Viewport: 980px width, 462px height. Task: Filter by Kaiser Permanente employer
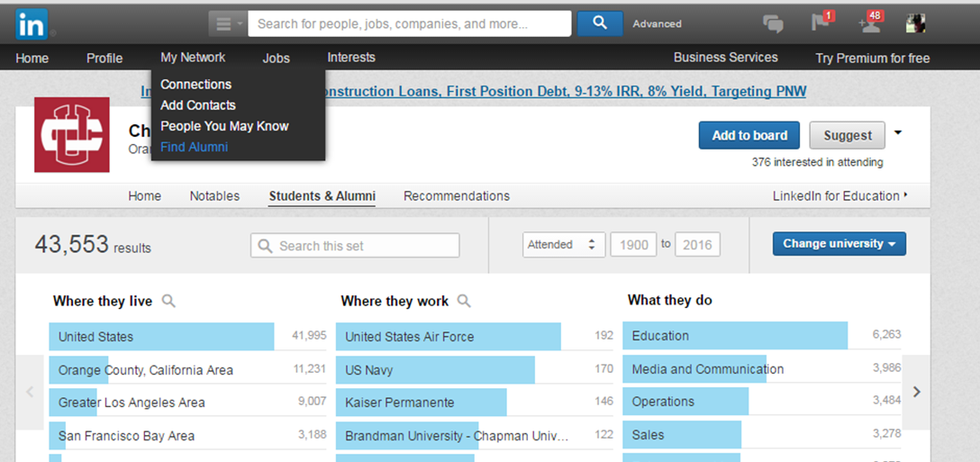point(475,403)
